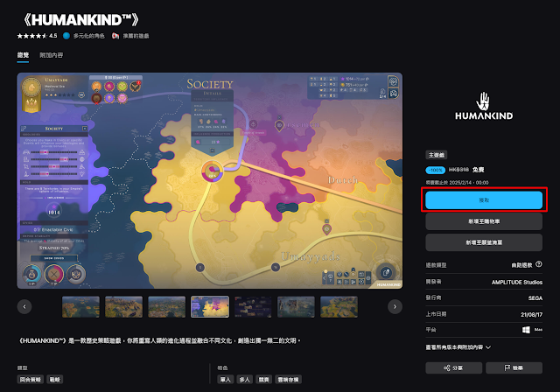This screenshot has height=392, width=560.
Task: Click the 21/08/17 release date
Action: point(531,314)
